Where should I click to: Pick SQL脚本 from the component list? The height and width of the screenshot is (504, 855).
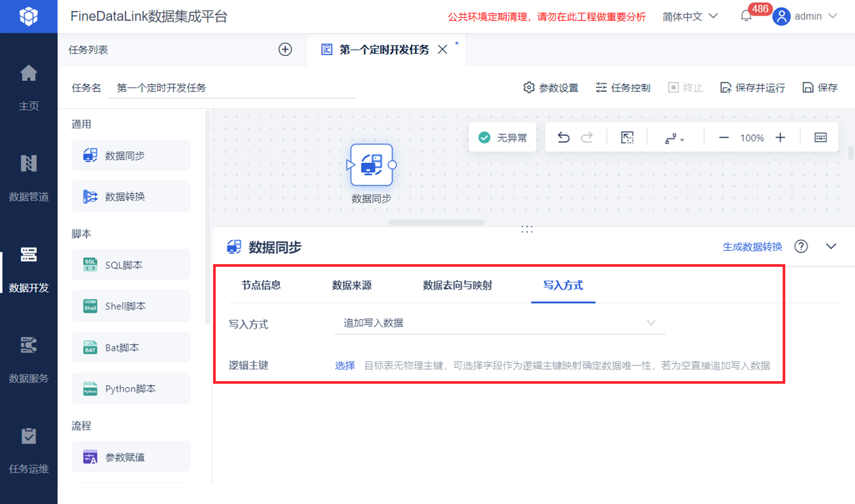pyautogui.click(x=131, y=265)
